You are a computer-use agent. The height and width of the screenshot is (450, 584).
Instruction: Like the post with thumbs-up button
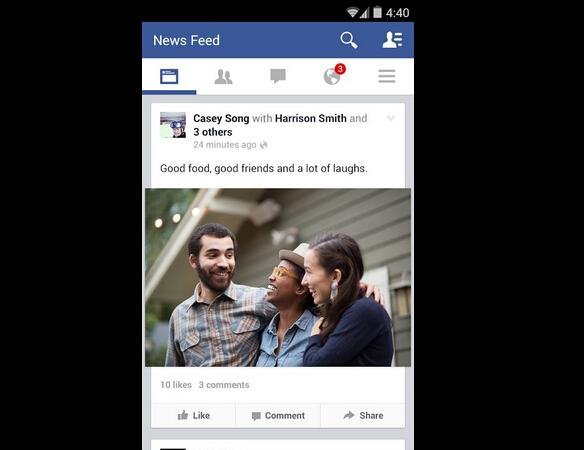point(193,415)
